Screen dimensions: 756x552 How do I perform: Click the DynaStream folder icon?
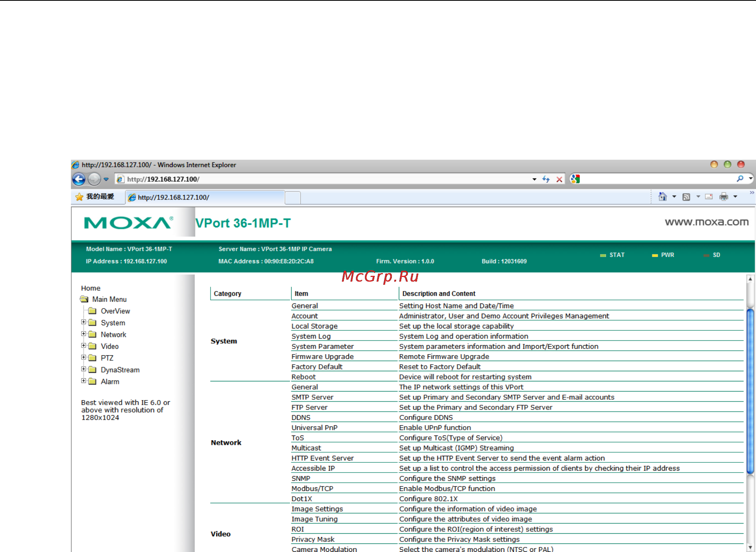92,369
